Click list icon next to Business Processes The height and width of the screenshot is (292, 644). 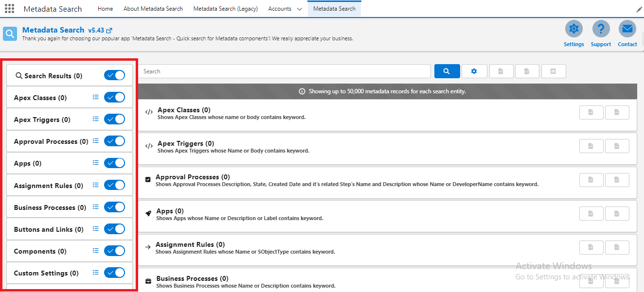[x=96, y=207]
